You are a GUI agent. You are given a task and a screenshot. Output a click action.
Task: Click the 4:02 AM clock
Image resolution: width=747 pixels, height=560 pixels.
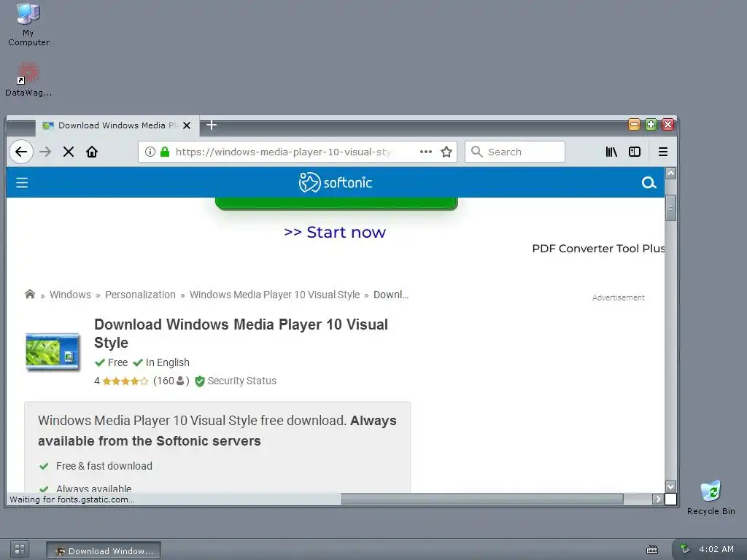coord(716,549)
